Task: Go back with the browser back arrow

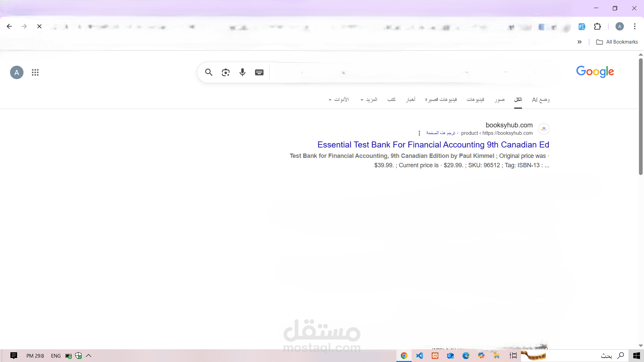Action: tap(9, 26)
